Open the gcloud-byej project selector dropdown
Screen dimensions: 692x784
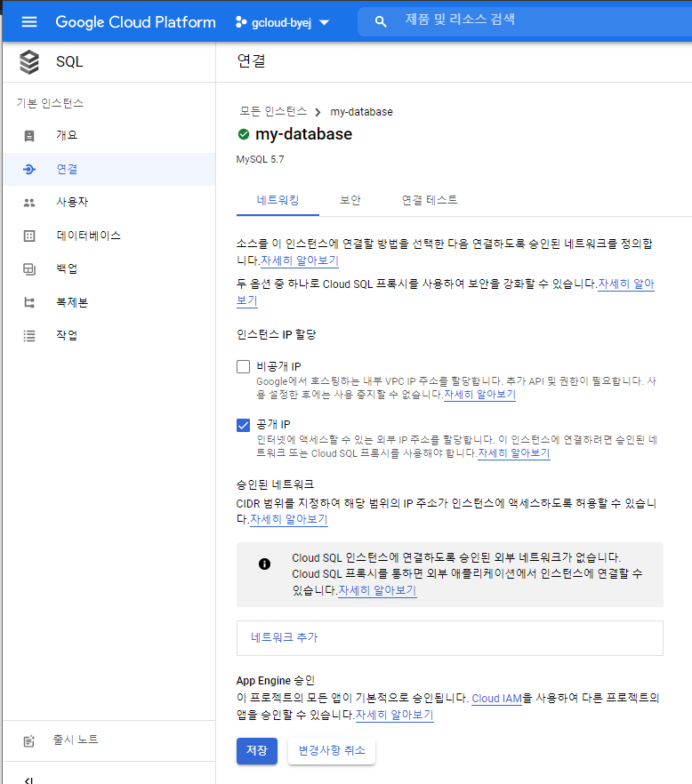click(x=283, y=22)
